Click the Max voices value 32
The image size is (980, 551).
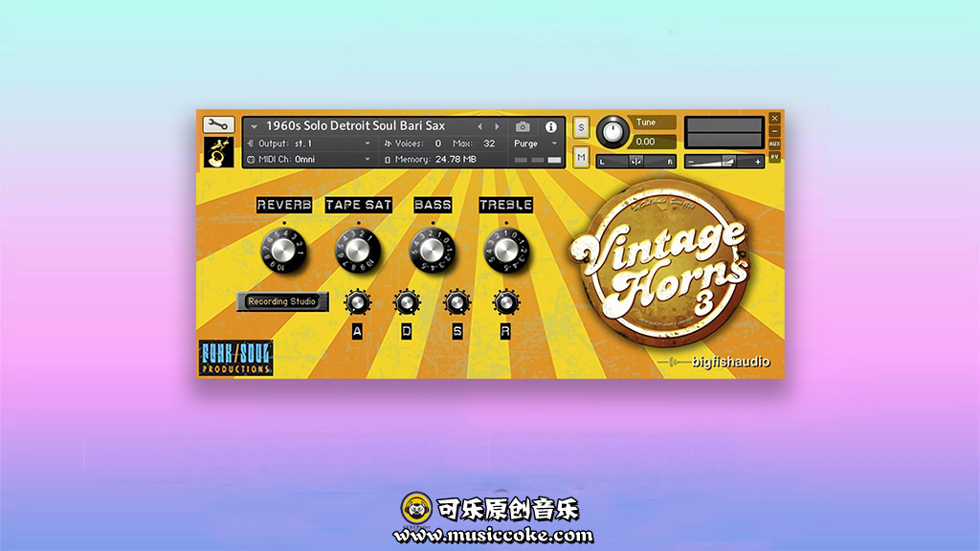tap(489, 143)
